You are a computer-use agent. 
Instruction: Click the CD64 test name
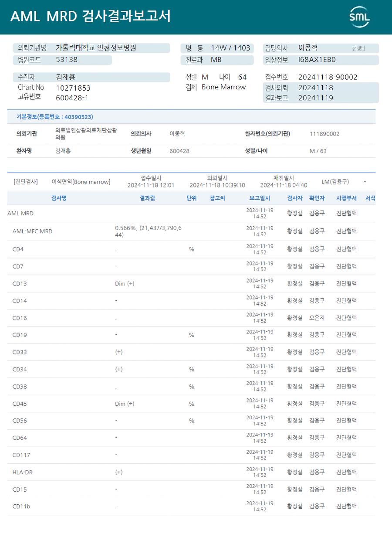[x=20, y=438]
